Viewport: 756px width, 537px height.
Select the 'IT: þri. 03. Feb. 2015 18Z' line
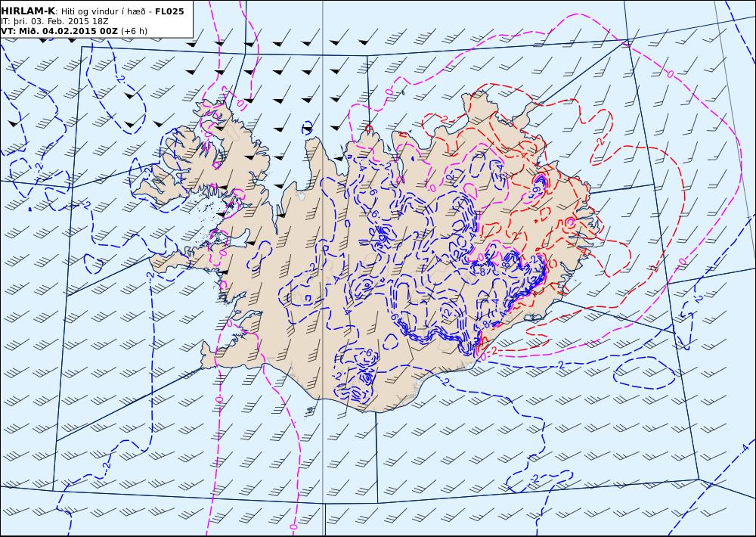pos(54,21)
